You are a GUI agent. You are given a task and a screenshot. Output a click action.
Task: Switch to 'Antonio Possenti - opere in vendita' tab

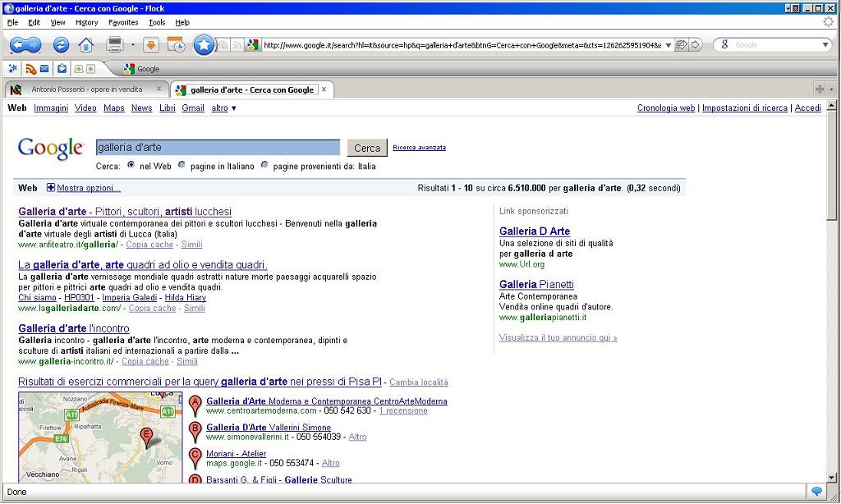point(87,89)
